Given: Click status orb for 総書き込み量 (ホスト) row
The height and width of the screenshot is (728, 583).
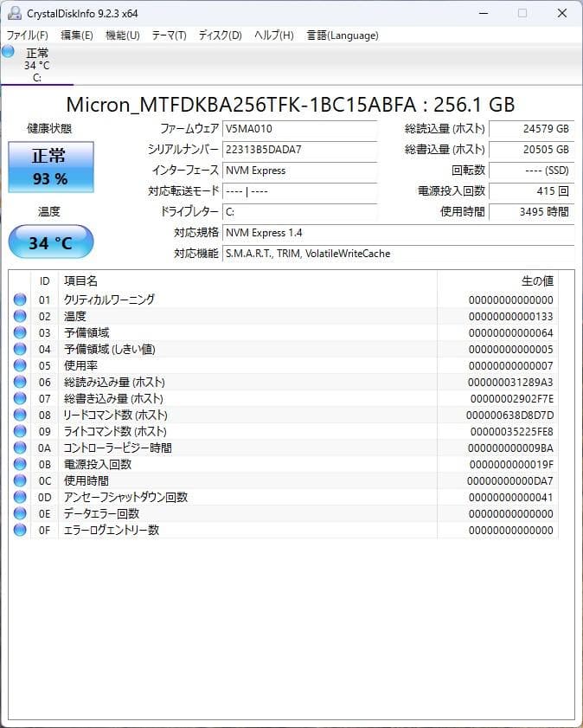Looking at the screenshot, I should pos(20,398).
